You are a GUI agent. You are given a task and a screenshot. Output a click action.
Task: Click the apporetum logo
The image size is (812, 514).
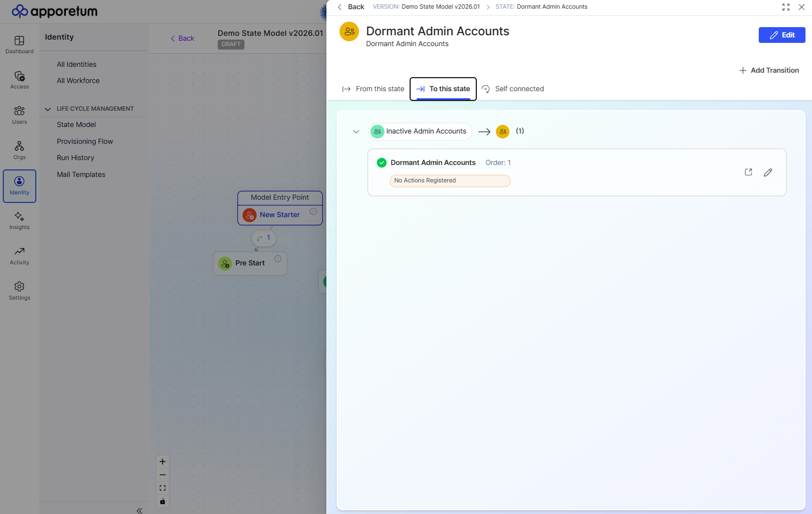pos(54,11)
